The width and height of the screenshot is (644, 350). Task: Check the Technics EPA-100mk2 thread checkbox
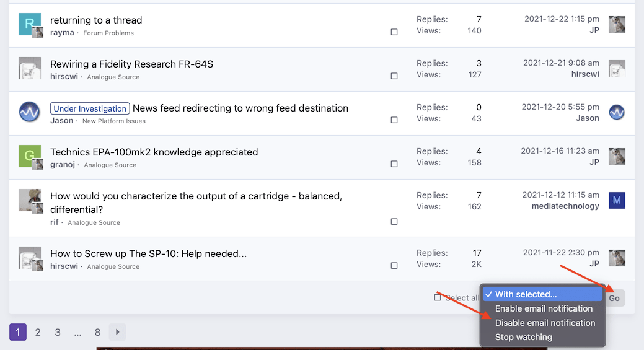394,164
